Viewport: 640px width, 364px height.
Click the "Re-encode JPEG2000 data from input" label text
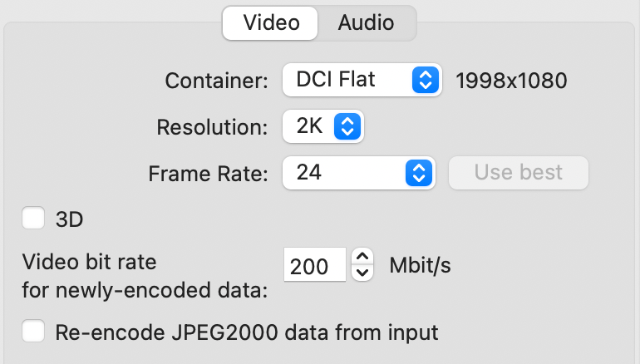click(246, 333)
